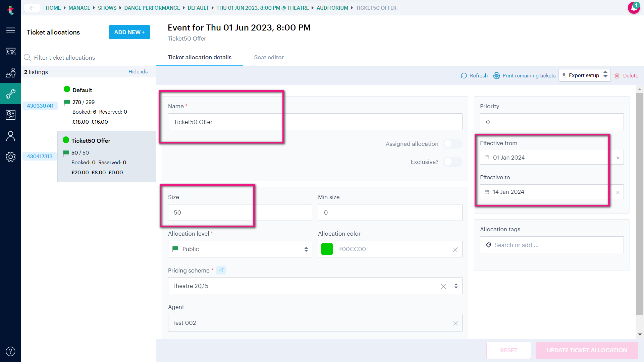Viewport: 644px width, 362px height.
Task: Open the reports chart icon in sidebar
Action: (10, 115)
